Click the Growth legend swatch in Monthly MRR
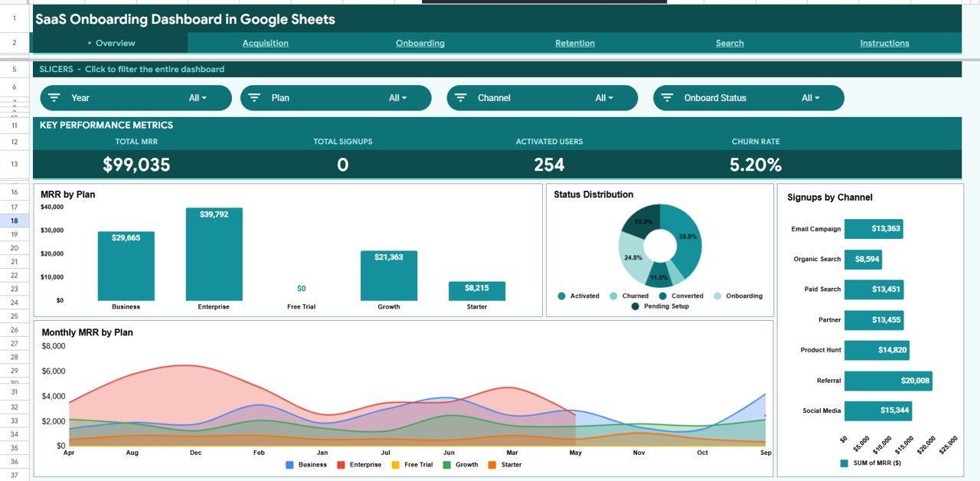Viewport: 980px width, 481px height. (x=447, y=465)
